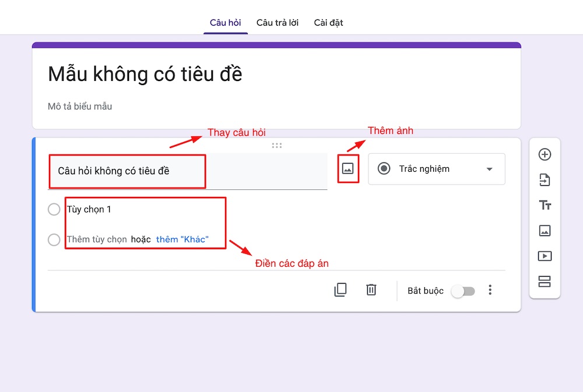
Task: Add an image to the question
Action: coord(348,168)
